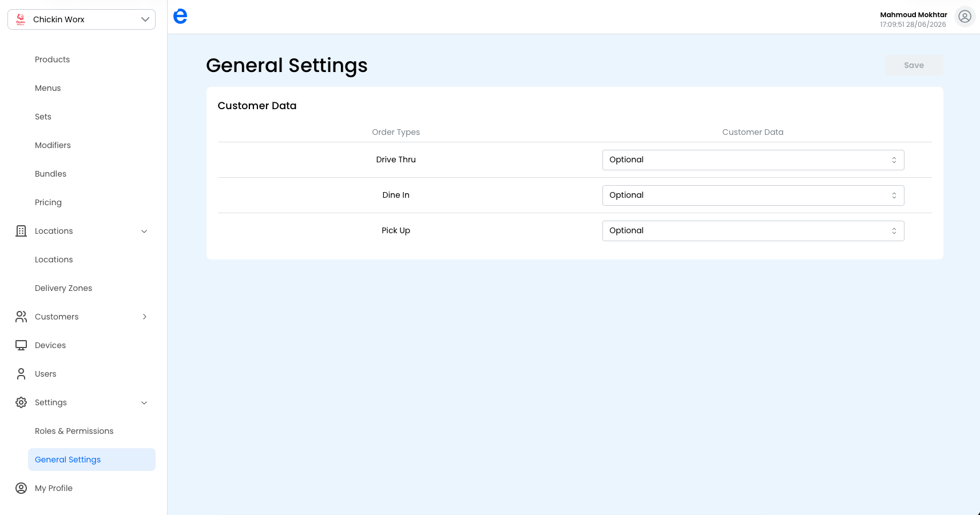Click the Customer Data column header
The image size is (980, 515).
(x=753, y=132)
